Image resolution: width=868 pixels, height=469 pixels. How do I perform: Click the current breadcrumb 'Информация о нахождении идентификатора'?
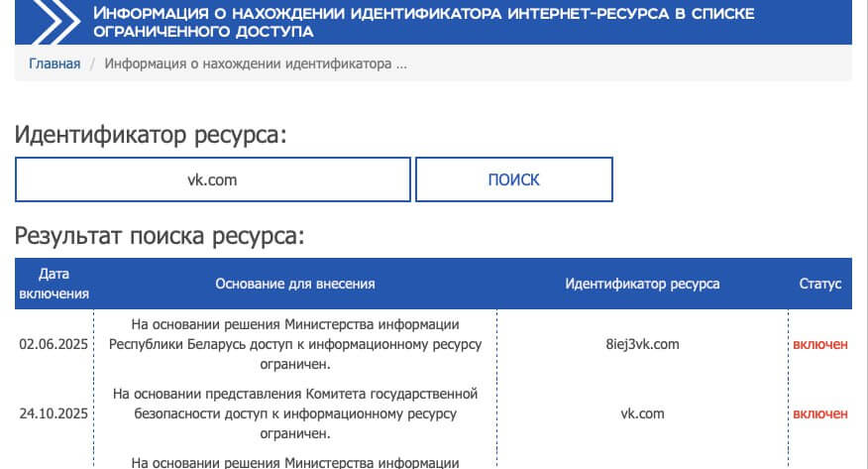[256, 64]
